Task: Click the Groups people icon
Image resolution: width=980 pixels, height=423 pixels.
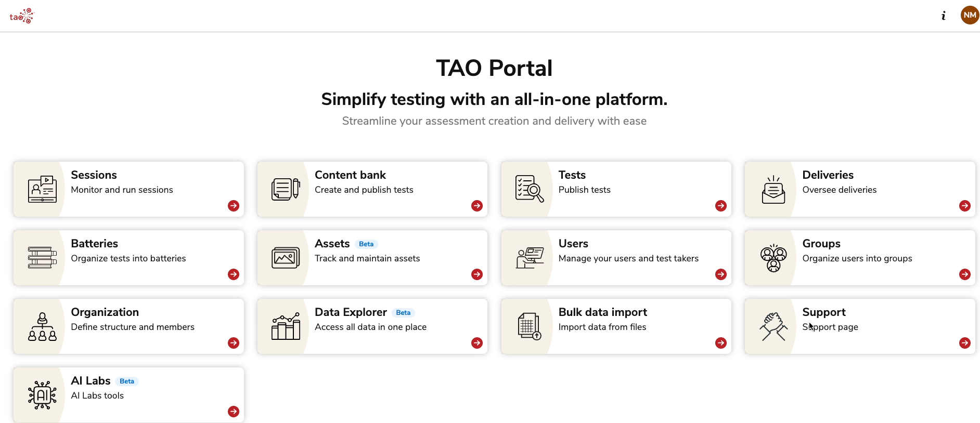Action: pos(773,258)
